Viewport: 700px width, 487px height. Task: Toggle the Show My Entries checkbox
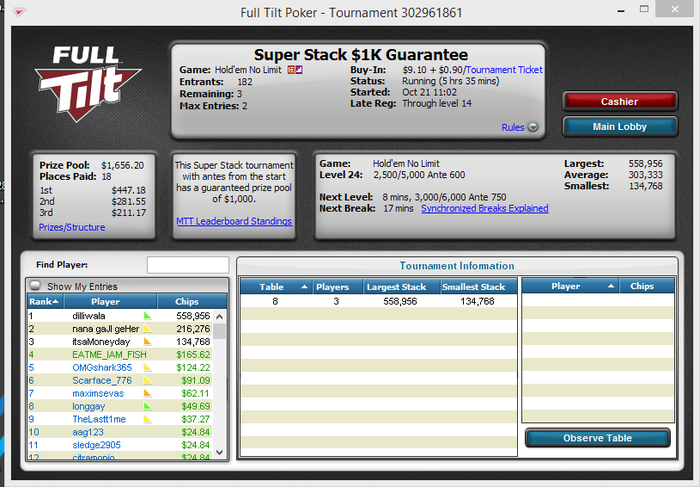pos(35,286)
